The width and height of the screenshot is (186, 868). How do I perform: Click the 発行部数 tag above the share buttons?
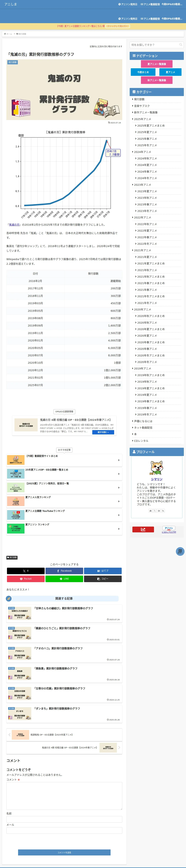point(12,558)
